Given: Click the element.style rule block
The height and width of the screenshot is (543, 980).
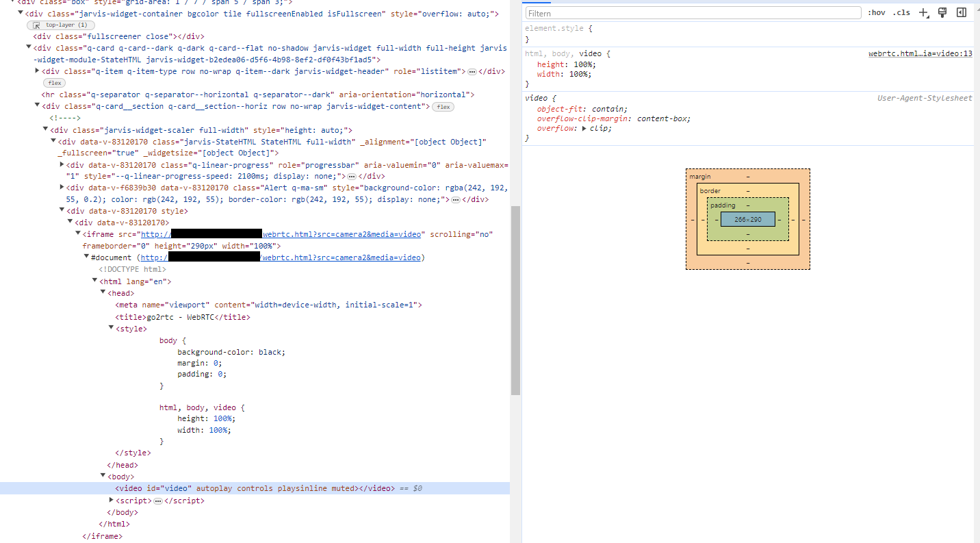Looking at the screenshot, I should coord(749,34).
